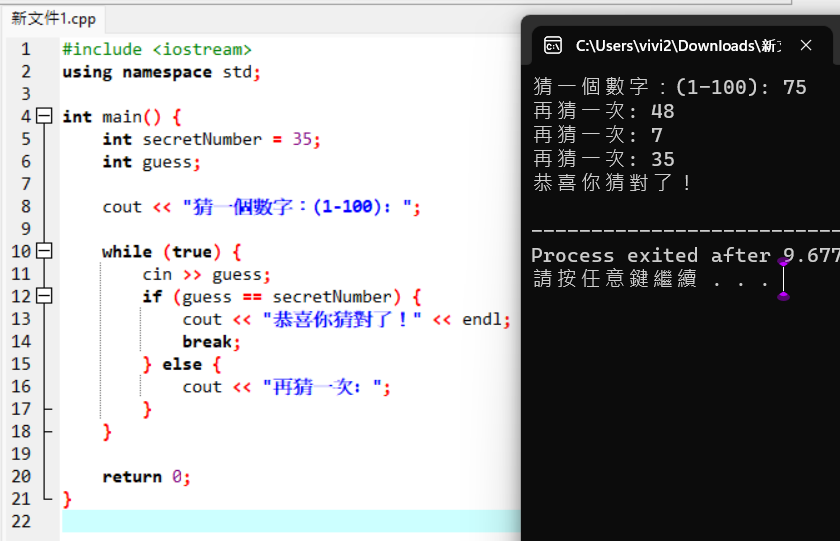The image size is (840, 541).
Task: Click the closing brace on line 21
Action: [67, 499]
